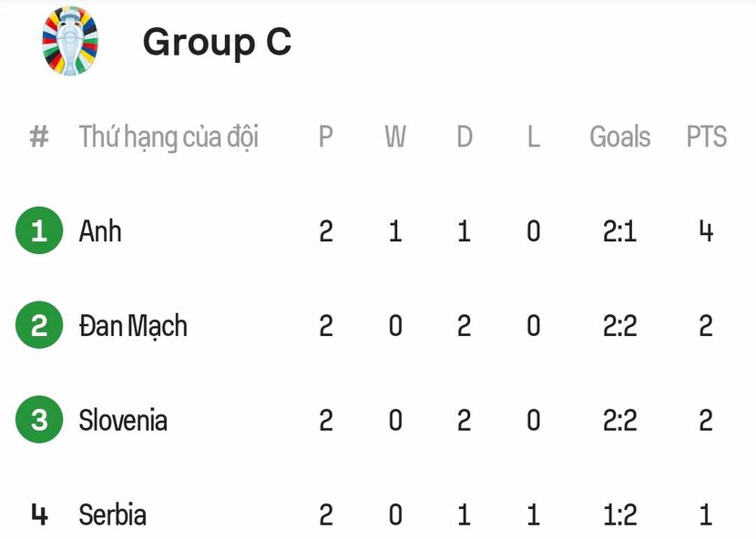Select the Anh team name
Viewport: 756px width, 539px height.
[100, 231]
